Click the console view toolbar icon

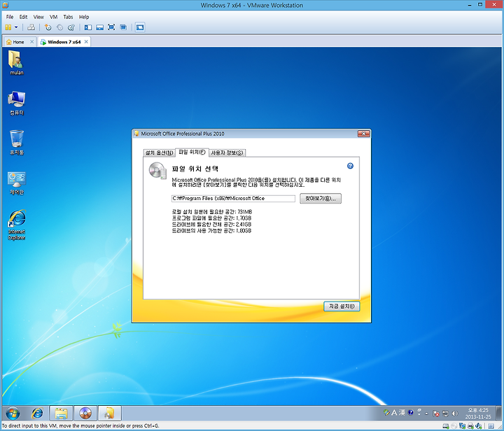point(140,27)
